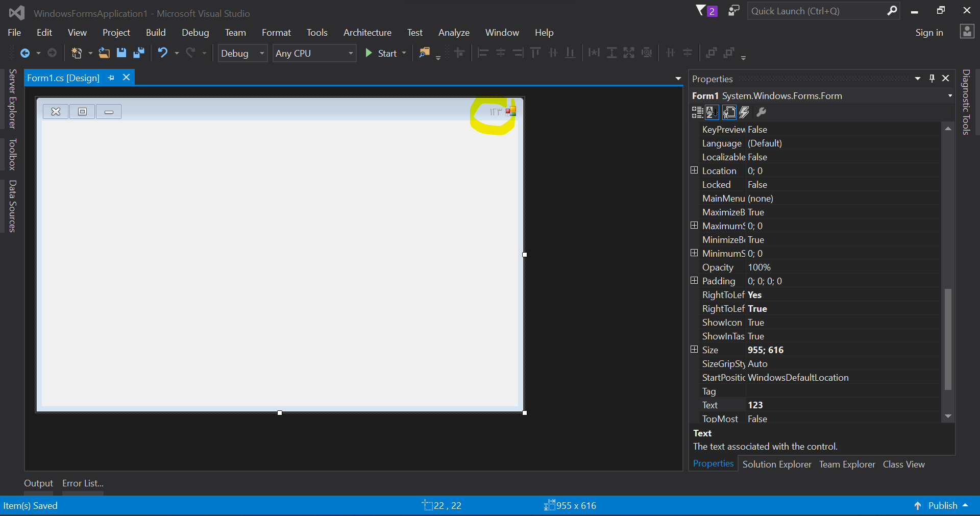Click the Align Tops layout icon

[535, 53]
